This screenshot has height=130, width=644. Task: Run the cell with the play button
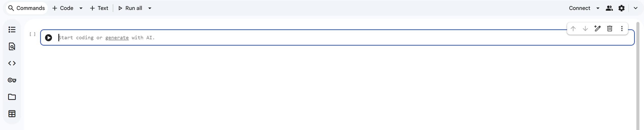(x=49, y=38)
